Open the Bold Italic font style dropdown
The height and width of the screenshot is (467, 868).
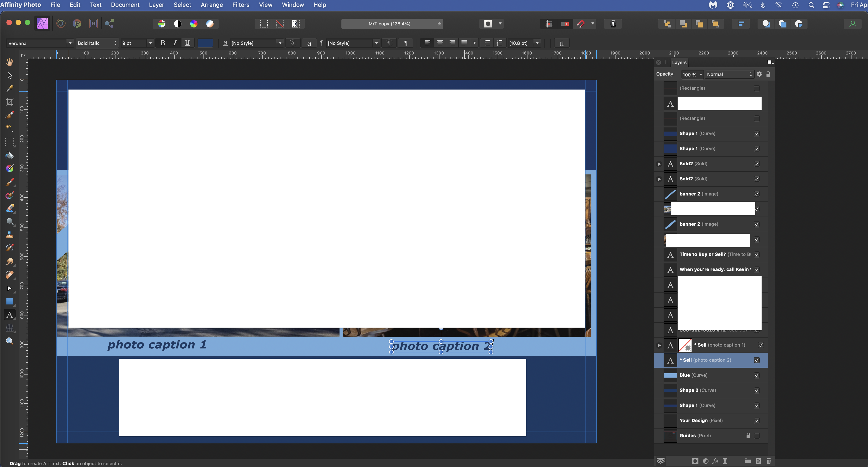(x=97, y=43)
